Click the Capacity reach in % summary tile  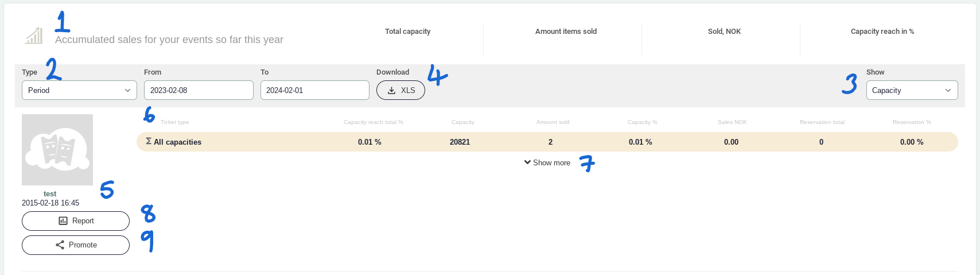882,32
